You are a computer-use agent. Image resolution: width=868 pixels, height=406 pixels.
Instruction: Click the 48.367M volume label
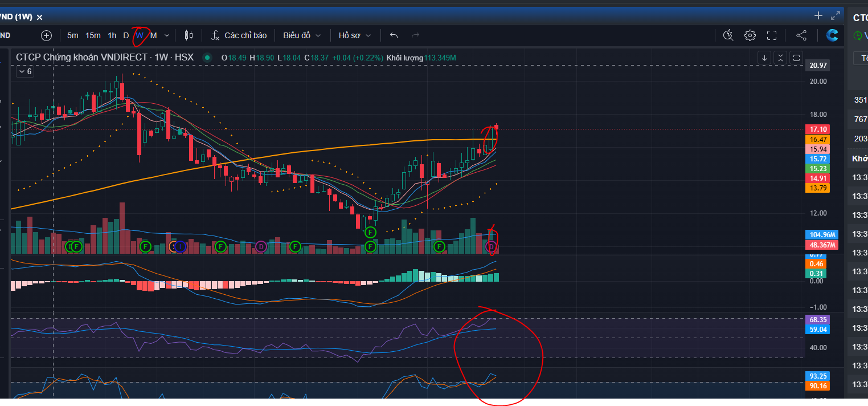click(822, 245)
